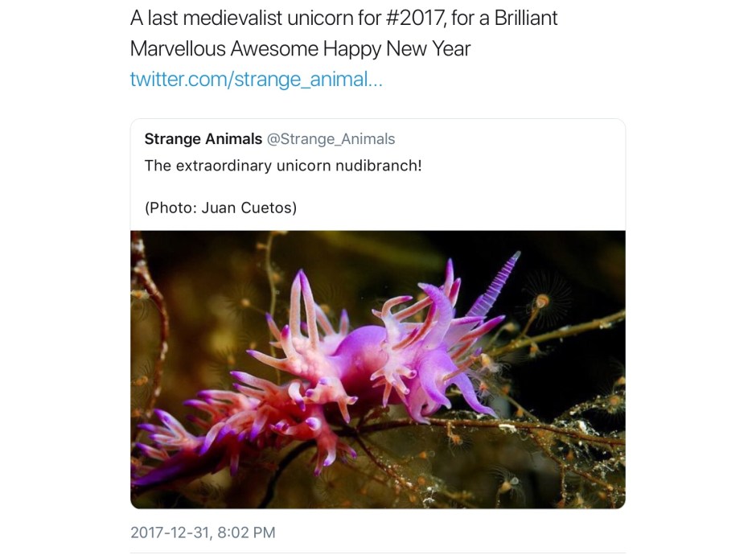Click the word "nudibranch!" in the quoted tweet
Image resolution: width=756 pixels, height=555 pixels.
click(379, 166)
